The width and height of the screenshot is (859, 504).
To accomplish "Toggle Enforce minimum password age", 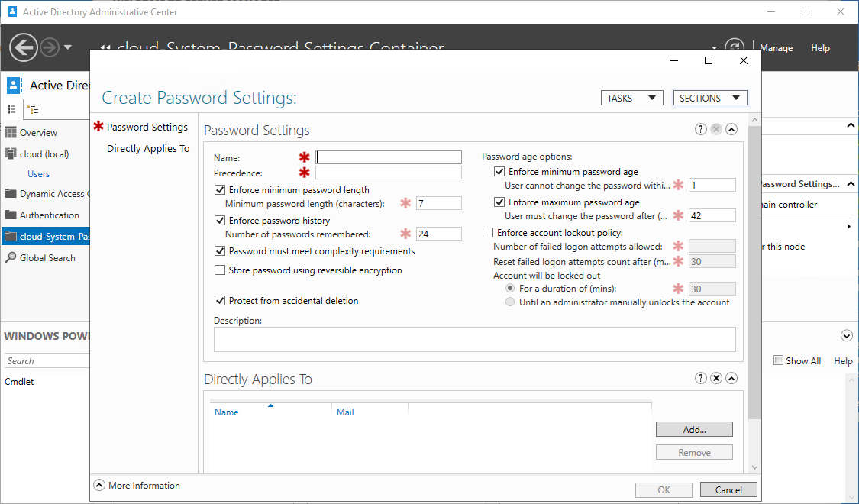I will 499,172.
